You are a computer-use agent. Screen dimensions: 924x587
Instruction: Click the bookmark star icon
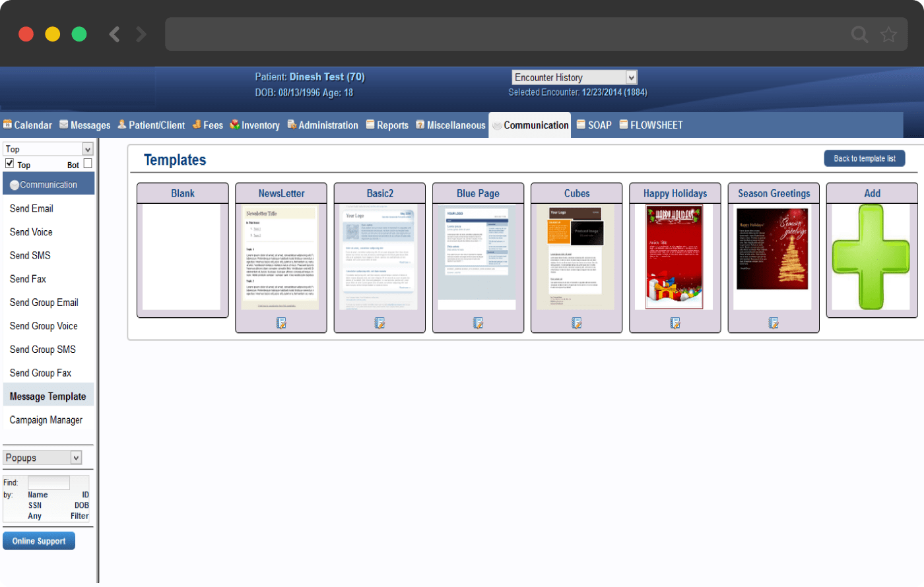(x=888, y=34)
